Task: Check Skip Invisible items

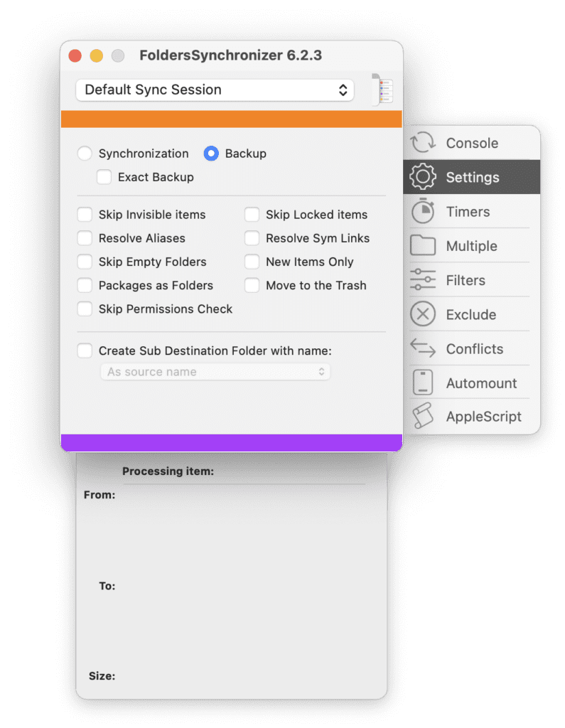Action: click(85, 215)
